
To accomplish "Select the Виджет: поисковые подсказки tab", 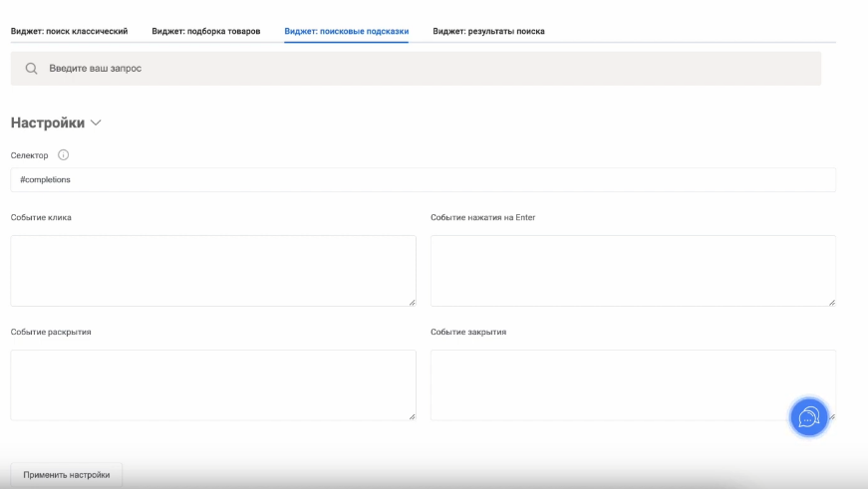I will pyautogui.click(x=346, y=31).
